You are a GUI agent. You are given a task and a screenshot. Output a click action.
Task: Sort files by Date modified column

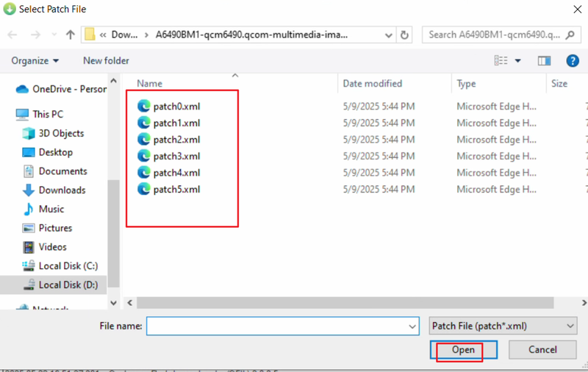(x=373, y=84)
